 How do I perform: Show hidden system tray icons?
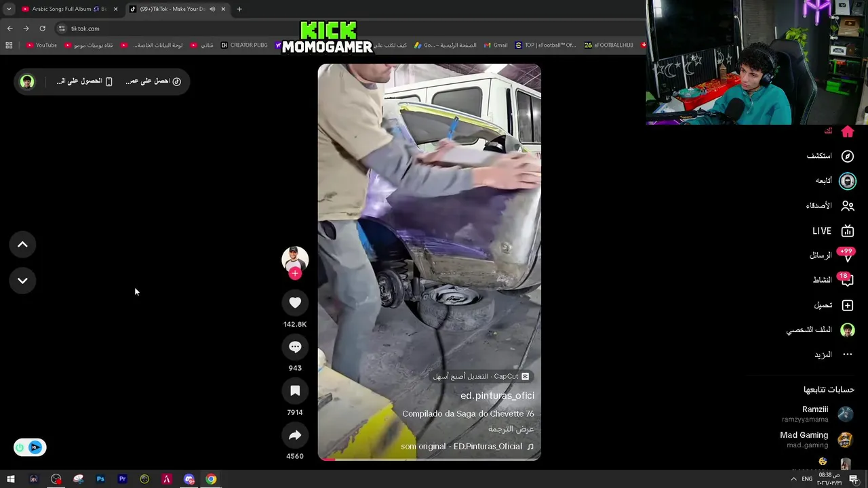click(793, 479)
